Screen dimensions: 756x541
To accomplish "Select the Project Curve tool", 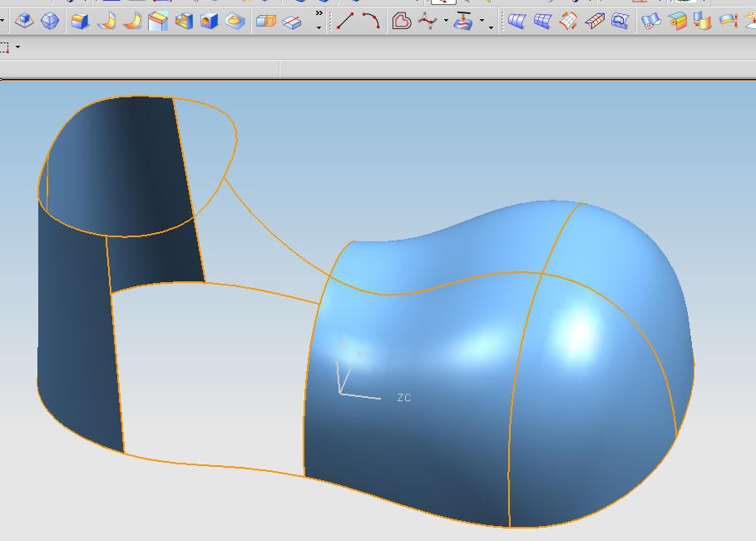I will click(463, 21).
